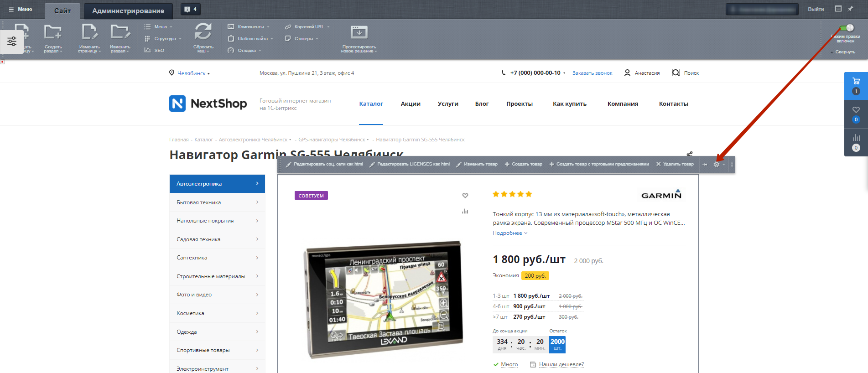This screenshot has width=868, height=373.
Task: Click the pin icon in the component edit toolbar
Action: (705, 164)
